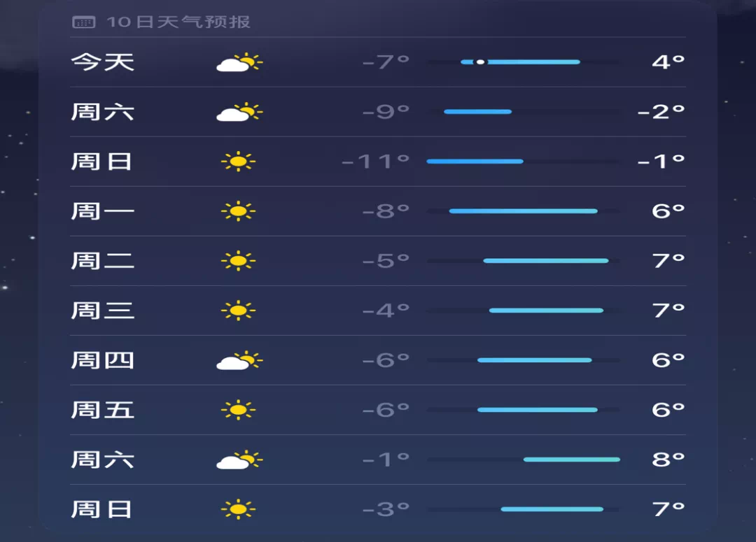Open the 10日天气预报 header title
The height and width of the screenshot is (542, 756).
pos(178,22)
